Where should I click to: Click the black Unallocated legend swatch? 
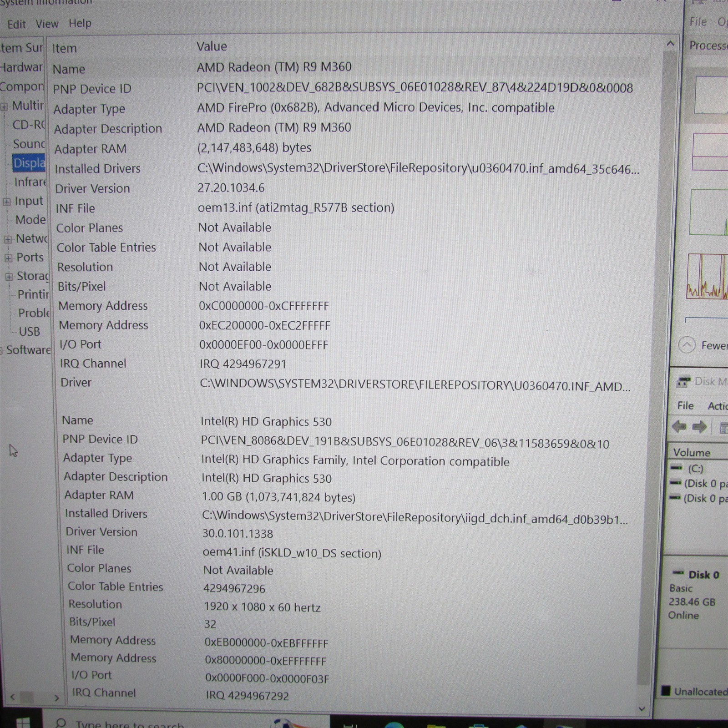pos(666,691)
